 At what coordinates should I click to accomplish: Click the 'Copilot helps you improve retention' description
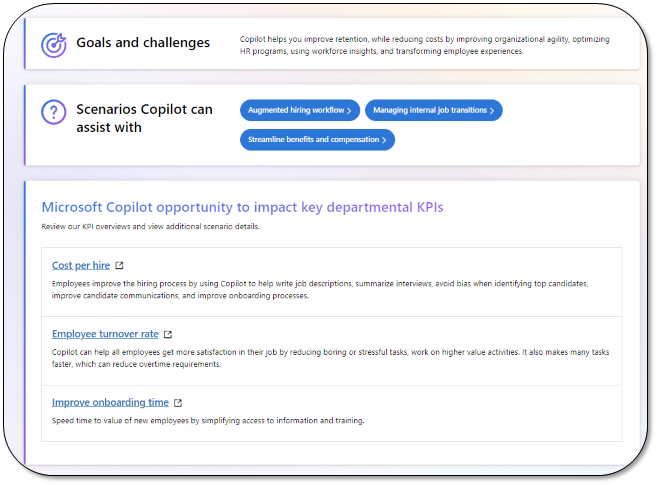point(424,45)
